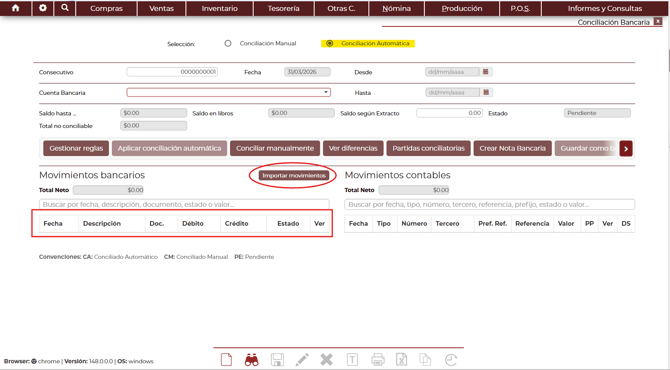Open calendar picker for Hasta date
The image size is (670, 370).
click(x=485, y=92)
